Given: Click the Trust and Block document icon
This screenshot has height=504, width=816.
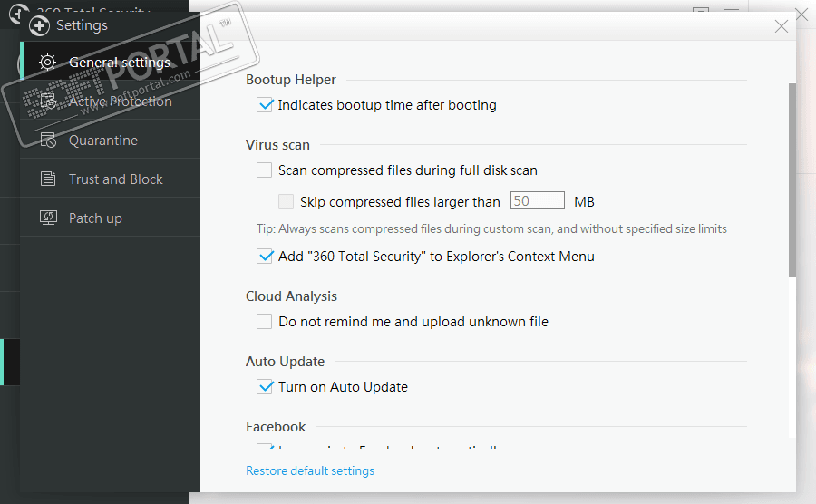Looking at the screenshot, I should 48,179.
